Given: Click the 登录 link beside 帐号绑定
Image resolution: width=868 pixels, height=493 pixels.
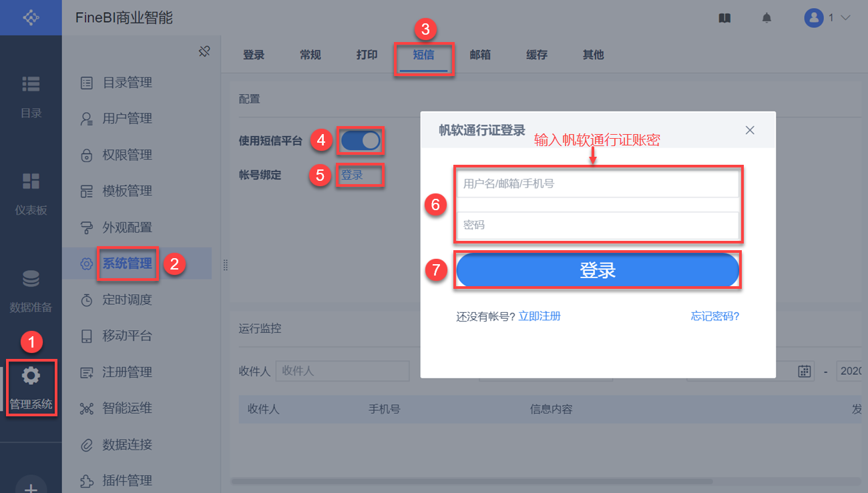Looking at the screenshot, I should coord(352,175).
